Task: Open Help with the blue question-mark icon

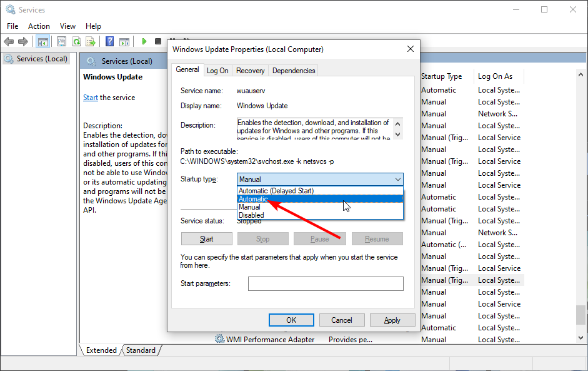Action: (x=109, y=41)
